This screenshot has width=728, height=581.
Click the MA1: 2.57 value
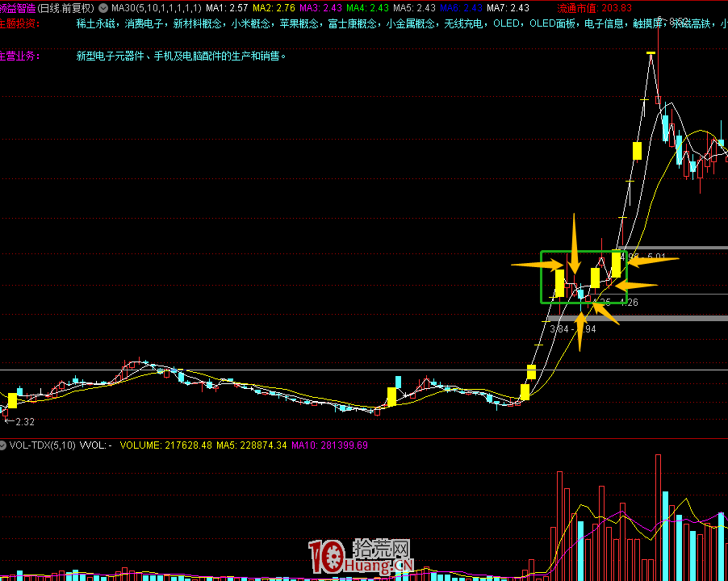pyautogui.click(x=227, y=8)
